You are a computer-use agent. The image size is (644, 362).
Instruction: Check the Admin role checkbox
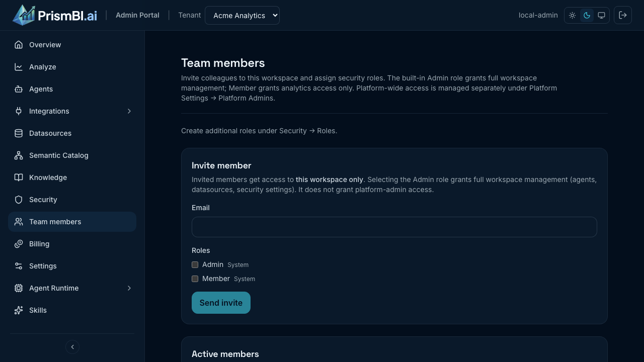[x=195, y=264]
